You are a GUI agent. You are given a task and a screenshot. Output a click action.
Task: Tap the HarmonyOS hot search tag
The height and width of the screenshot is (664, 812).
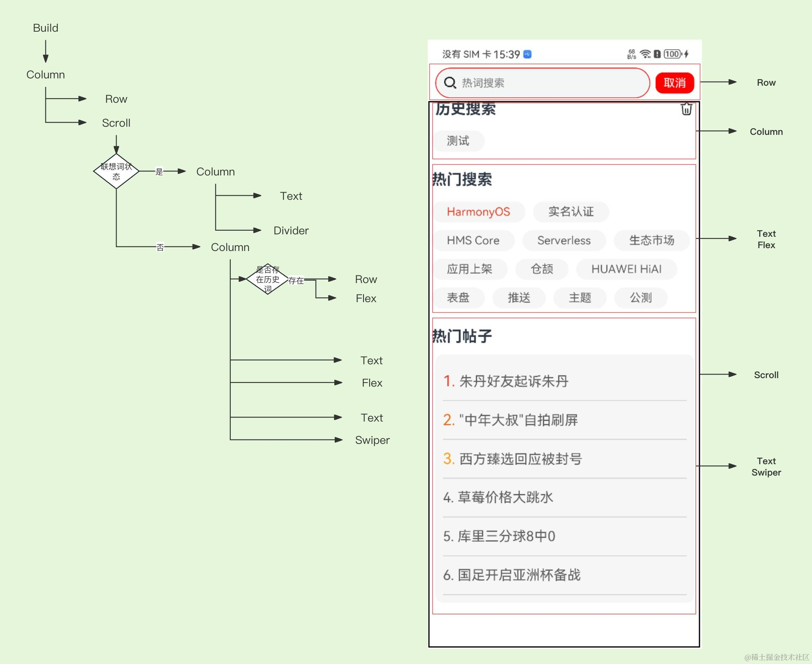pos(478,212)
